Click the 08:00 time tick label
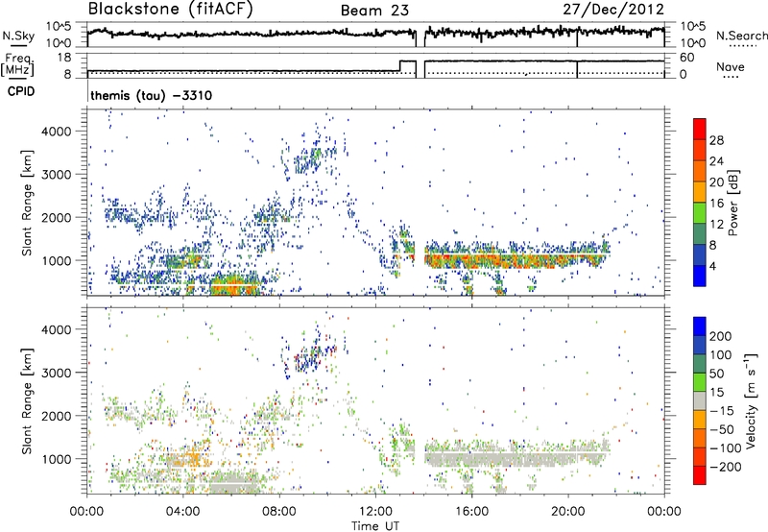Image resolution: width=768 pixels, height=532 pixels. 279,512
